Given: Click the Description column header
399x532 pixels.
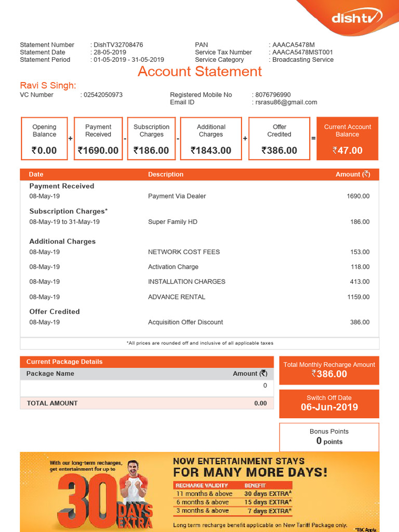Looking at the screenshot, I should [166, 175].
